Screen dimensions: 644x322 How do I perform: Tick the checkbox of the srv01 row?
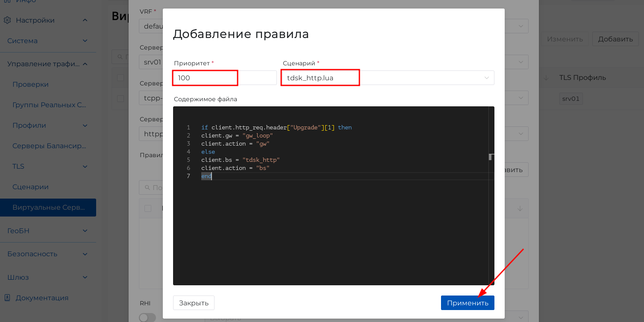pyautogui.click(x=121, y=99)
